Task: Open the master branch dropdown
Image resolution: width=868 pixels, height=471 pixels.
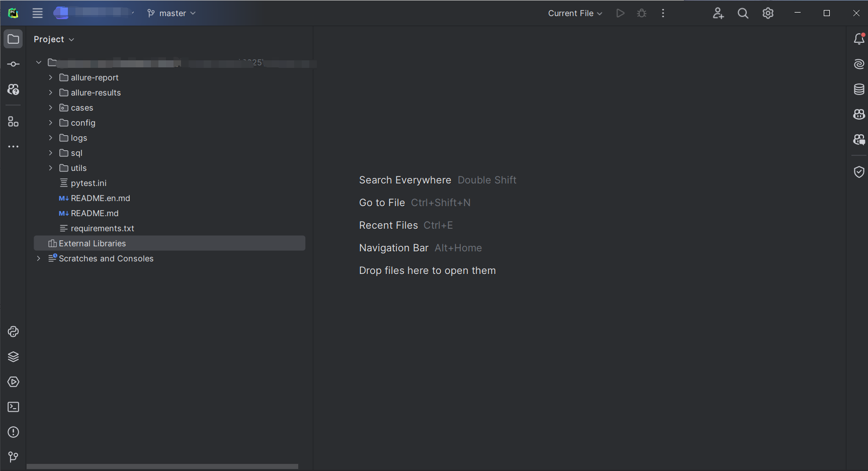Action: (x=171, y=13)
